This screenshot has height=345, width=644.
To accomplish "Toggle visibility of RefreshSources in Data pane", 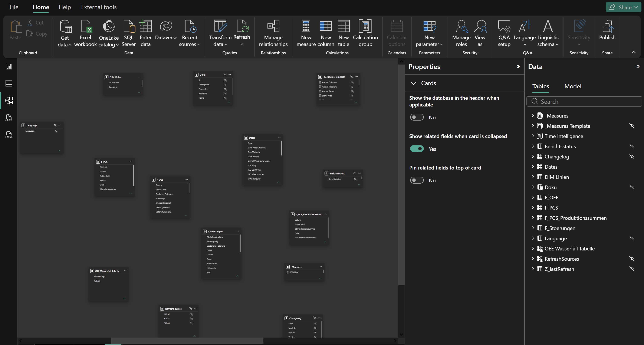I will [631, 259].
